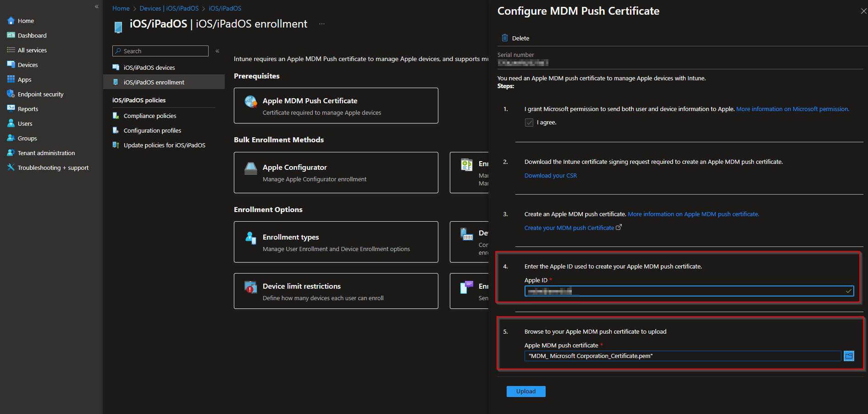This screenshot has height=414, width=868.
Task: Select the Users icon in the sidebar
Action: point(11,123)
